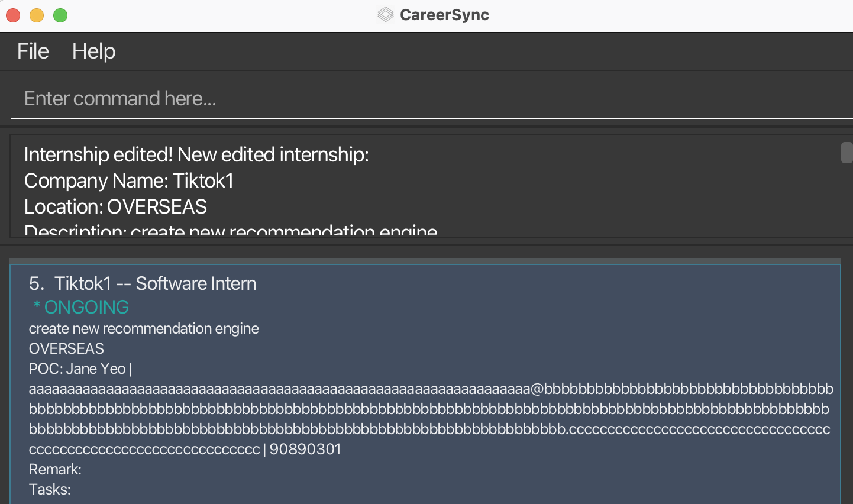The image size is (853, 504).
Task: Click the long email address beginning with aaaa
Action: pyautogui.click(x=431, y=419)
